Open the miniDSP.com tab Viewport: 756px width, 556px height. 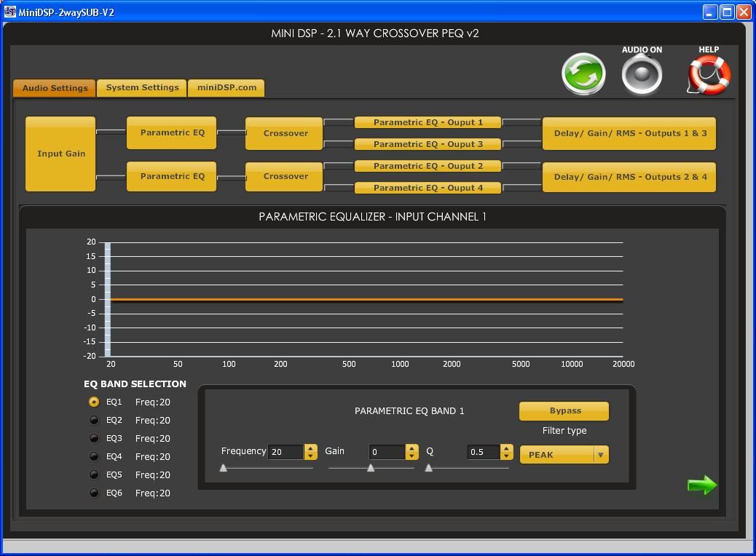tap(227, 88)
